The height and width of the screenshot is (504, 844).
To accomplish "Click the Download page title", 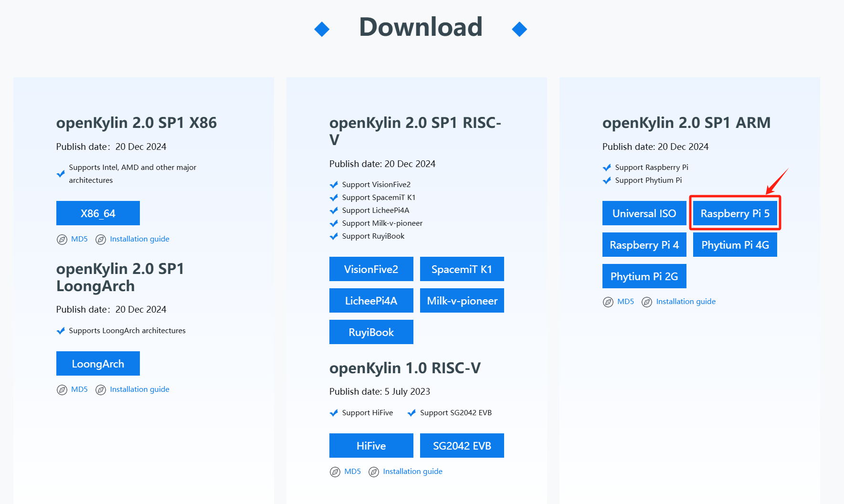I will 421,27.
